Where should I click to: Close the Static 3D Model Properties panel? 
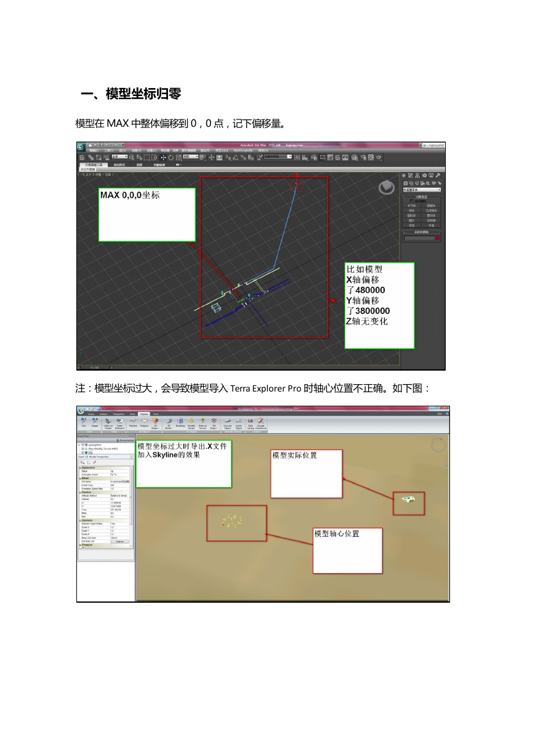click(132, 457)
